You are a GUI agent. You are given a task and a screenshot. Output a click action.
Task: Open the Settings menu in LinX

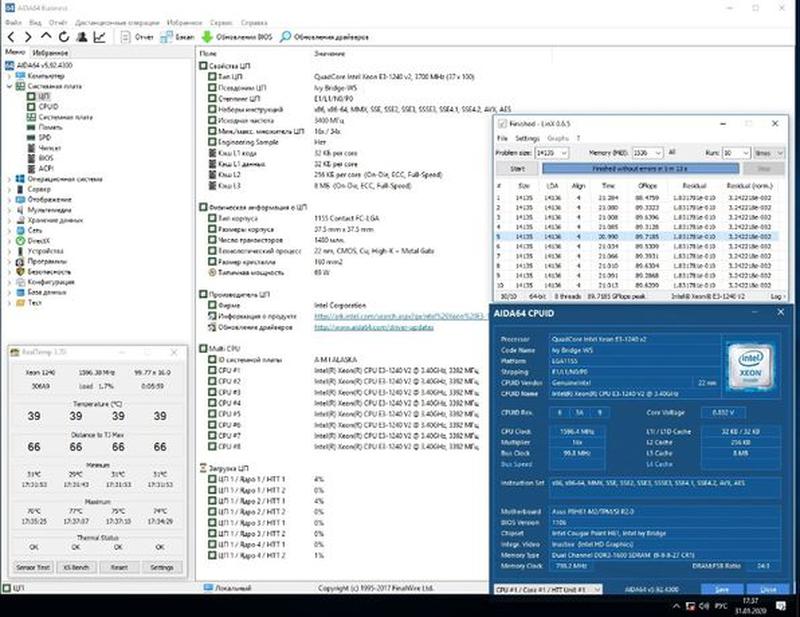click(527, 138)
